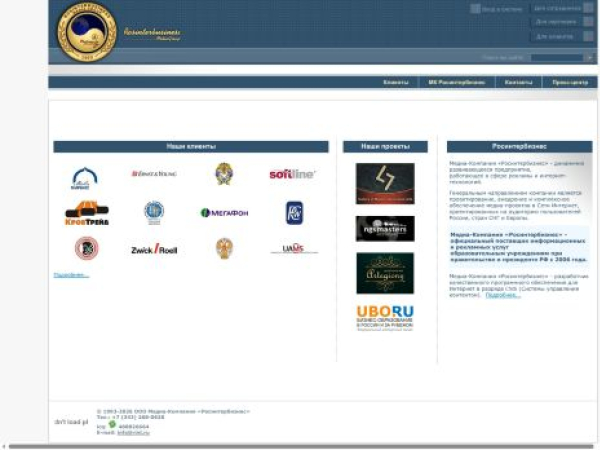Screen dimensions: 600x450
Task: Click the Ernst & Young client logo
Action: (154, 174)
